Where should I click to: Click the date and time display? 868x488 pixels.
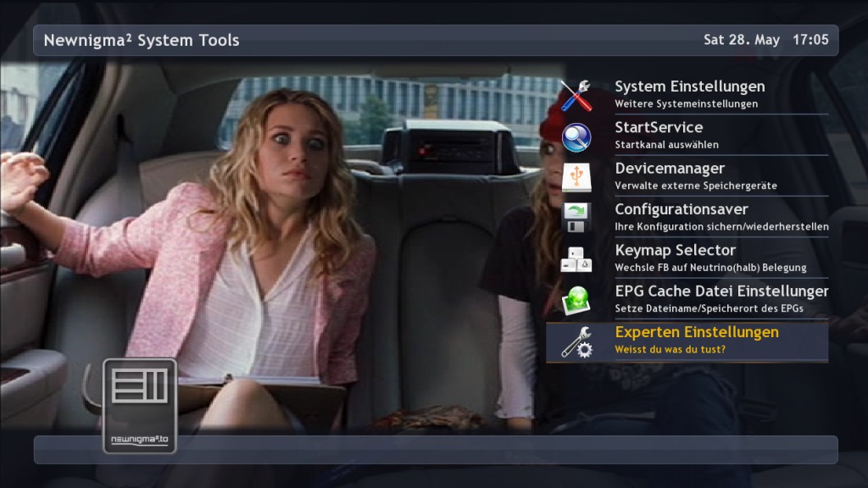pos(765,40)
